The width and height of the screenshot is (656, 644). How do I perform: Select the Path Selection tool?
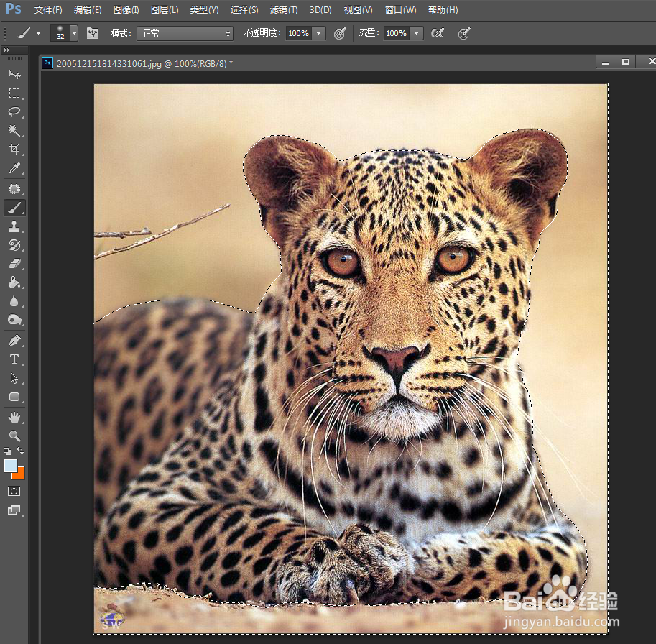[14, 378]
